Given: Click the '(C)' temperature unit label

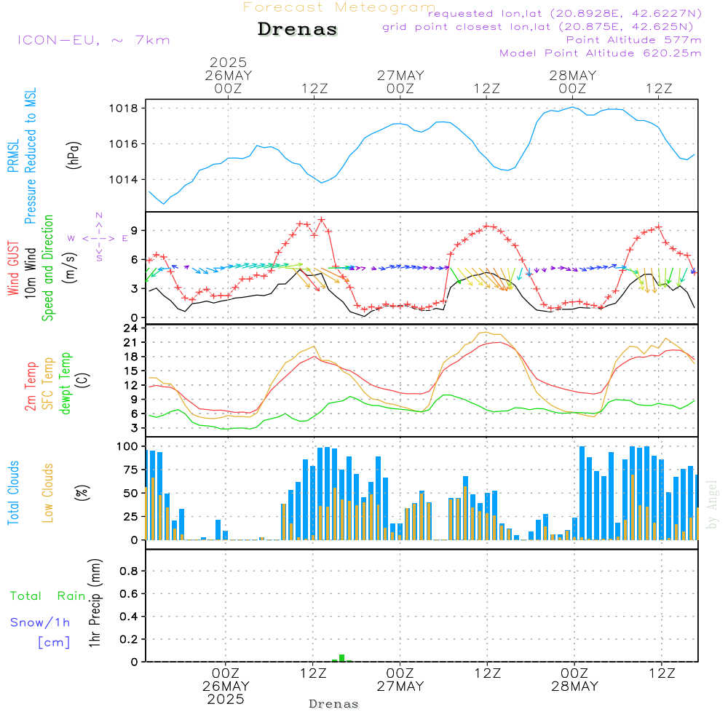Looking at the screenshot, I should point(82,380).
